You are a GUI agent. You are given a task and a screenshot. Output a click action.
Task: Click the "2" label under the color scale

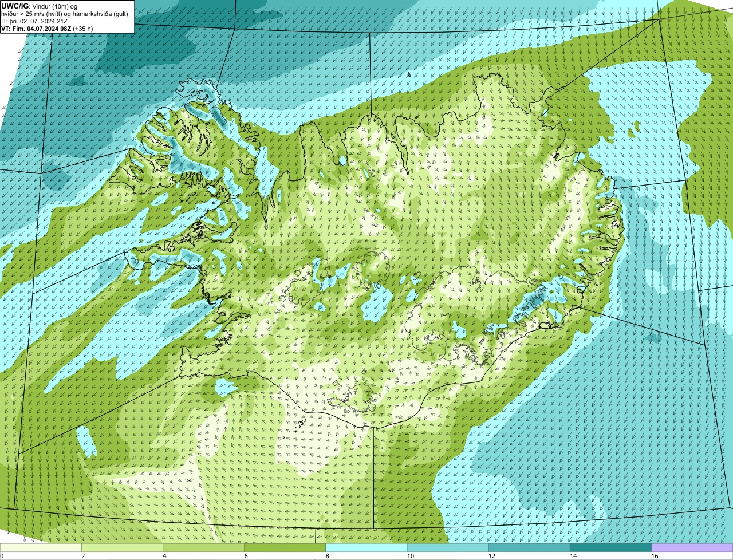83,556
